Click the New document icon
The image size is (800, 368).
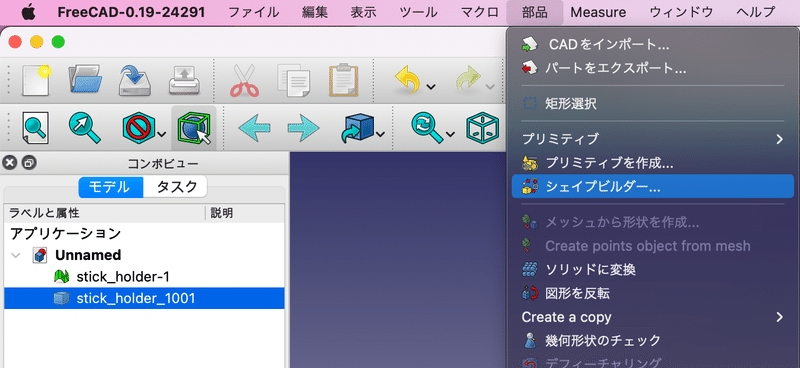point(36,80)
